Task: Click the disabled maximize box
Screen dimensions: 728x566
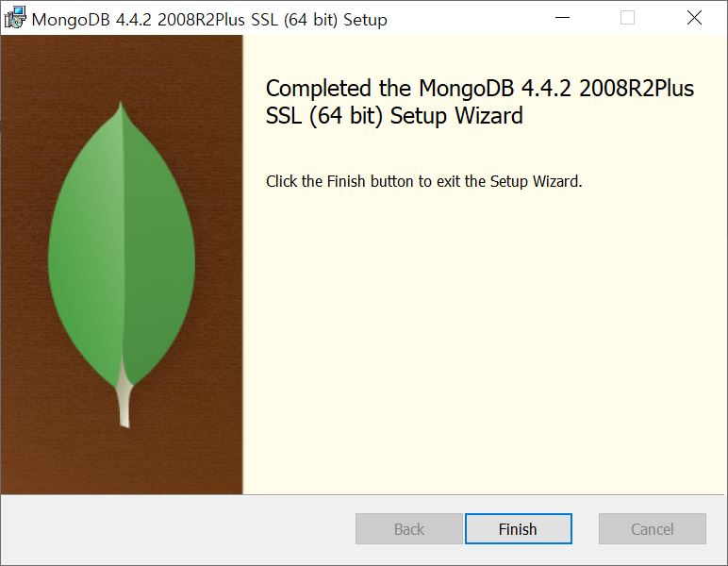Action: [627, 18]
